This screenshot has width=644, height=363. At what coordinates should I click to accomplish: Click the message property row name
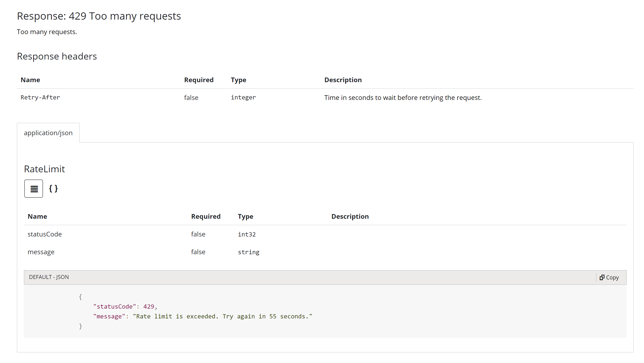click(41, 252)
